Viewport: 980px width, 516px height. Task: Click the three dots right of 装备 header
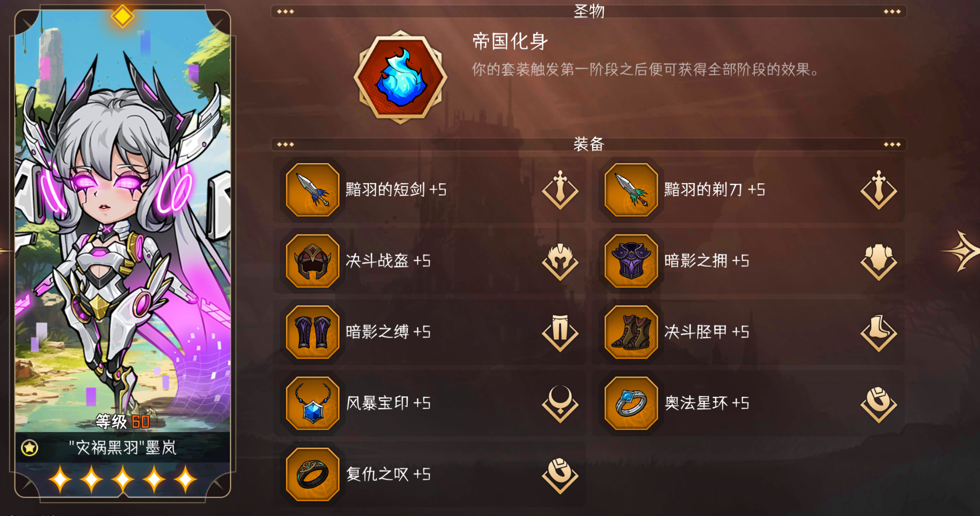point(892,144)
